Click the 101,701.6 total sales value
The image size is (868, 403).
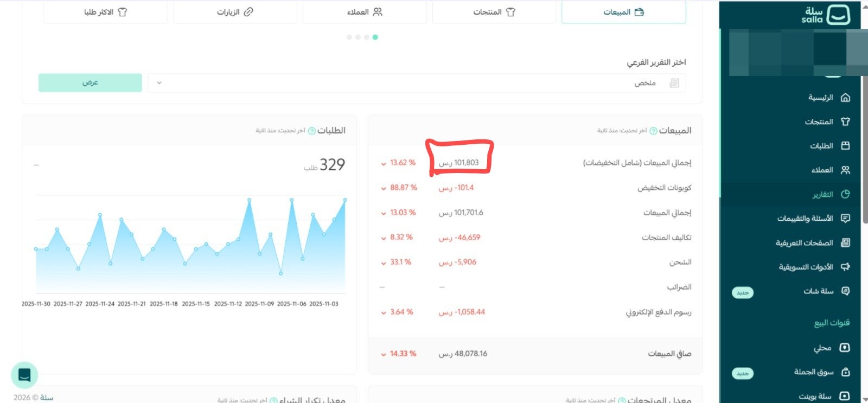(461, 213)
